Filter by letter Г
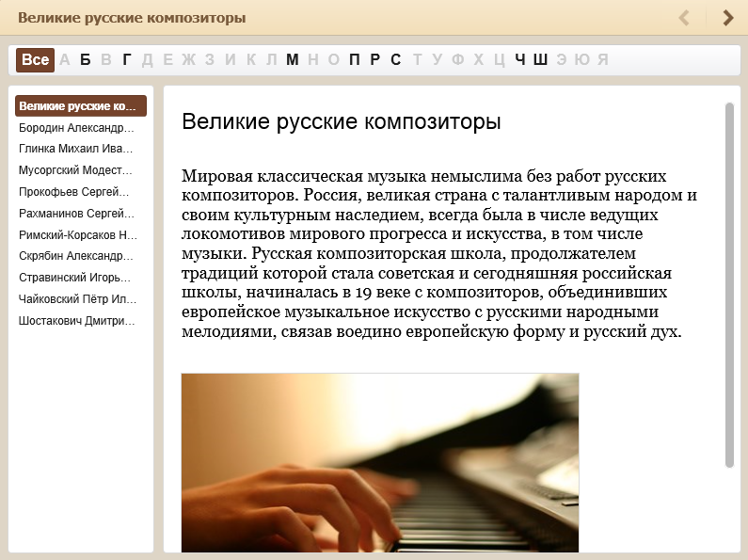Screen dimensions: 748x560 (x=126, y=60)
